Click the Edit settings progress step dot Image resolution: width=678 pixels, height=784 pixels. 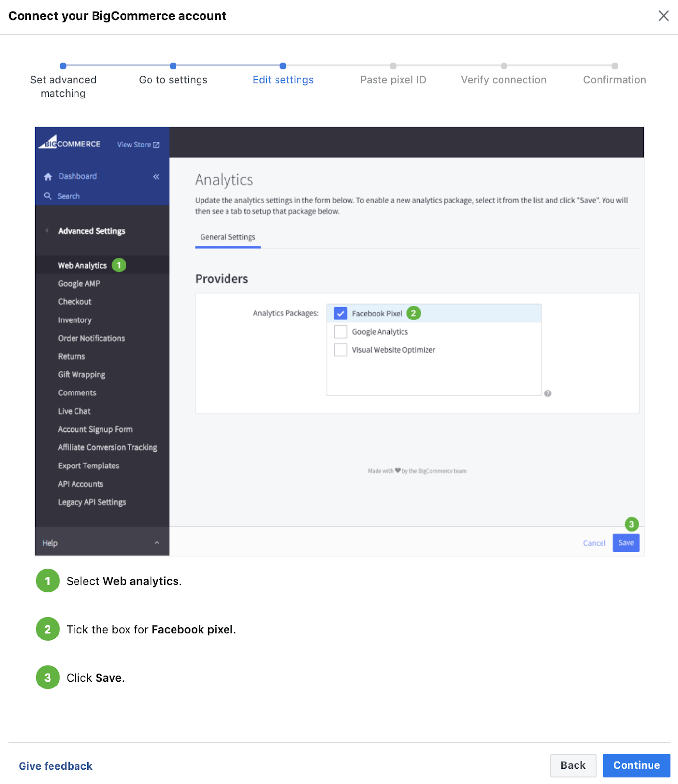click(283, 66)
